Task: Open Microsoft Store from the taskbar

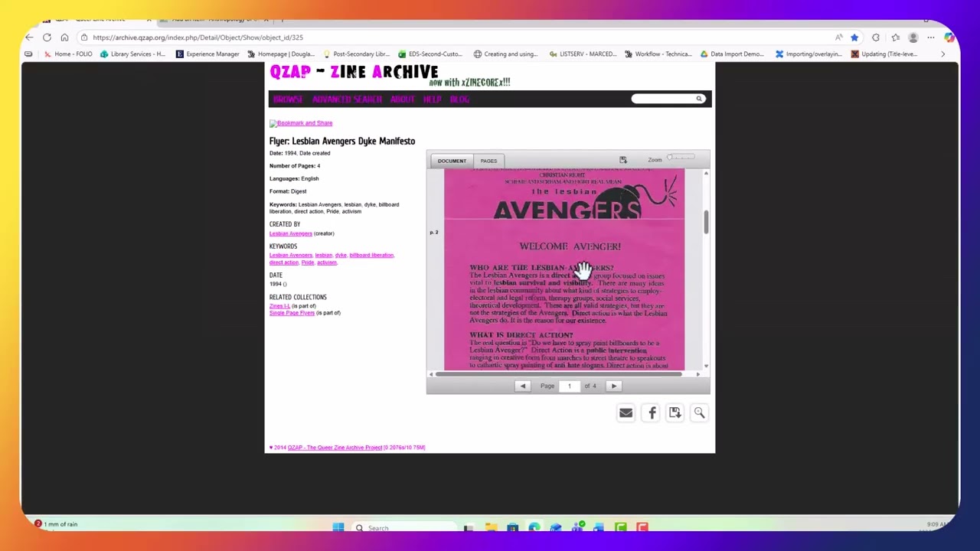Action: coord(512,527)
